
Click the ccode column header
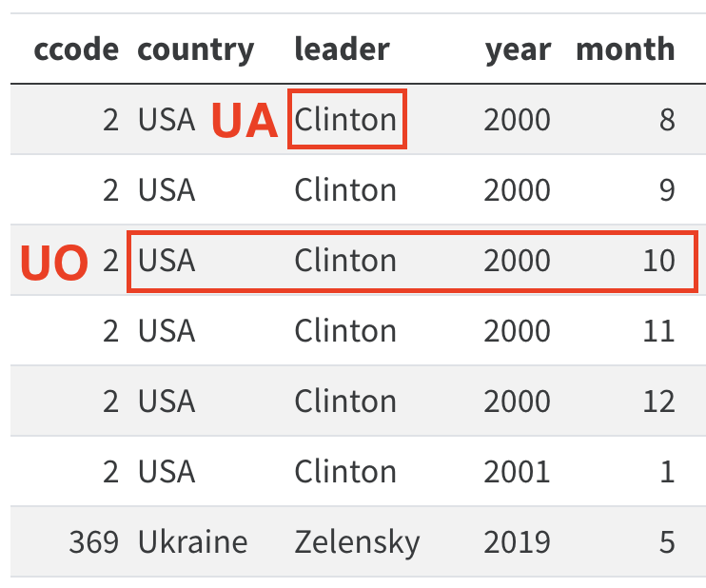76,49
